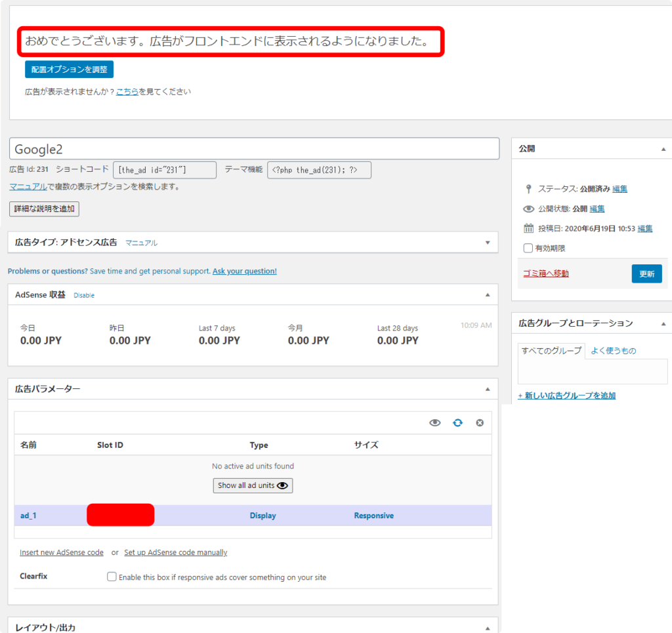This screenshot has width=672, height=633.
Task: Click the No active ad units found message
Action: coord(253,466)
